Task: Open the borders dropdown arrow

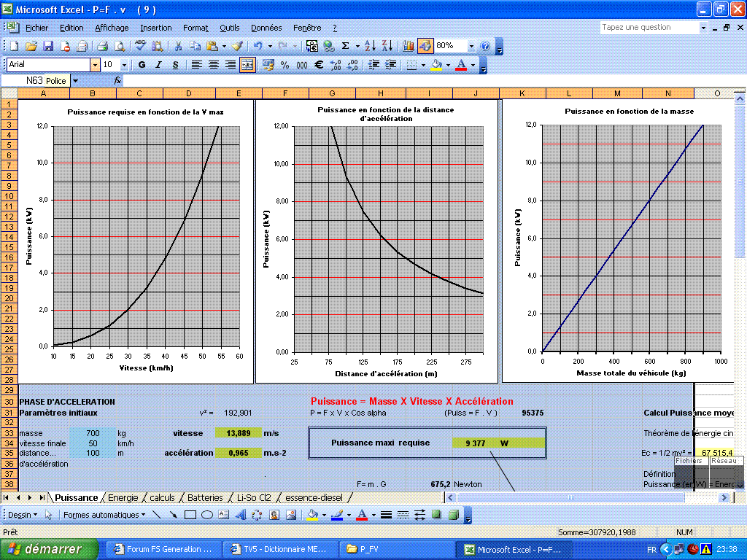Action: [x=423, y=65]
